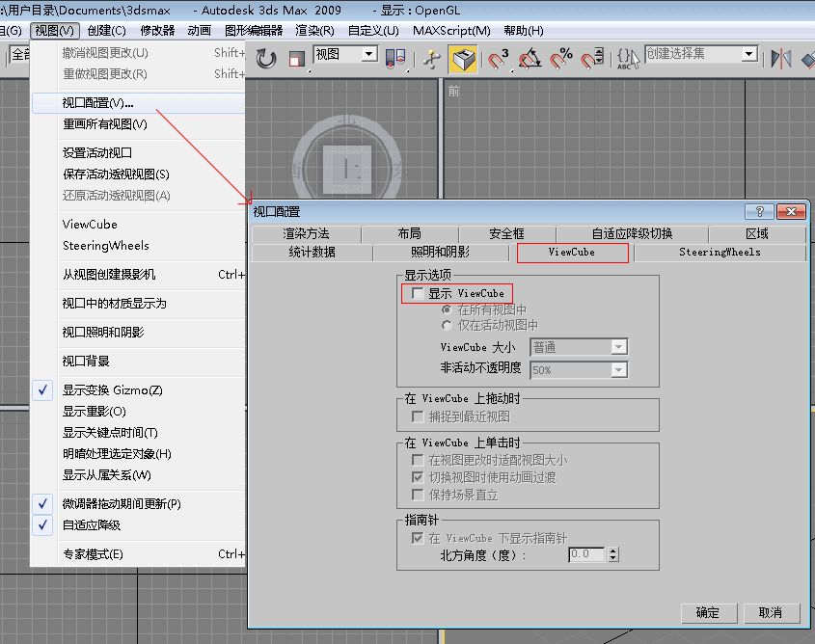Screen dimensions: 815x644
Task: Toggle 切换视图时使用动画过渡 checkbox
Action: (417, 477)
